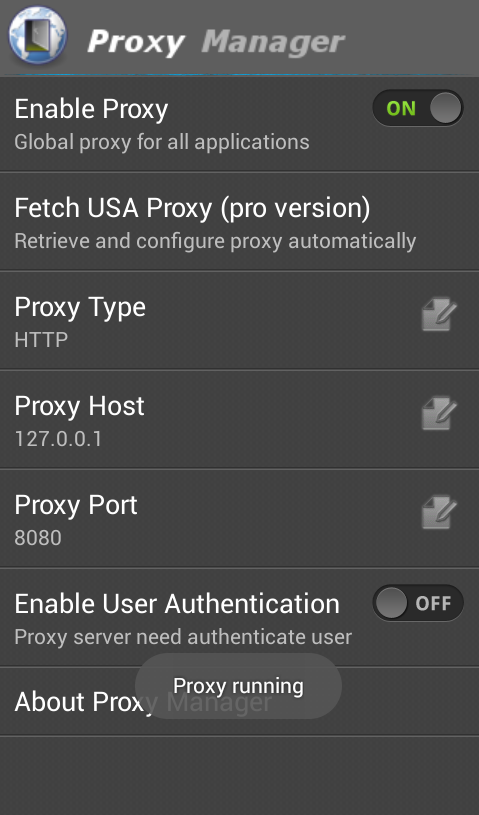
Task: Open the Fetch USA Proxy (pro version) option
Action: [240, 221]
